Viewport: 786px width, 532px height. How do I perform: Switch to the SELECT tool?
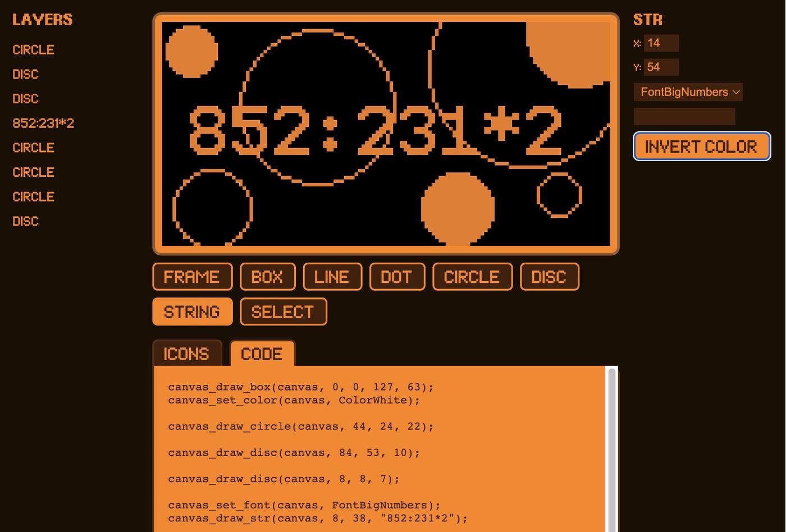(283, 311)
